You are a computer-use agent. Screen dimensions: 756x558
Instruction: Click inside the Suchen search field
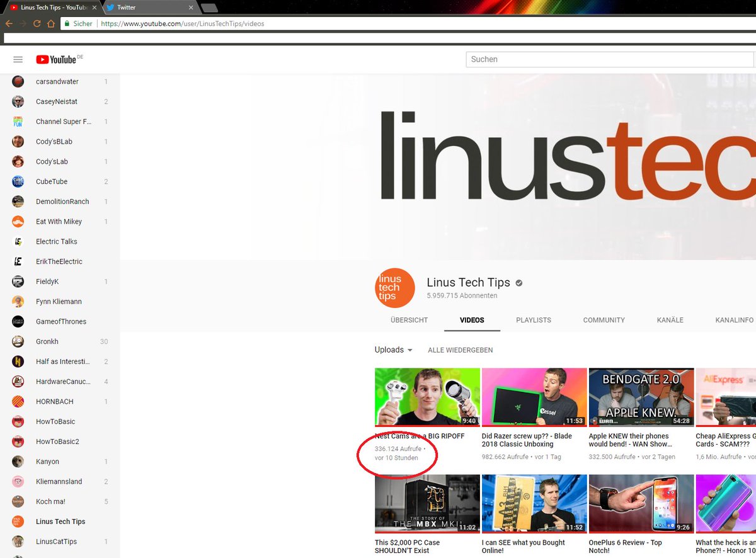pyautogui.click(x=610, y=59)
